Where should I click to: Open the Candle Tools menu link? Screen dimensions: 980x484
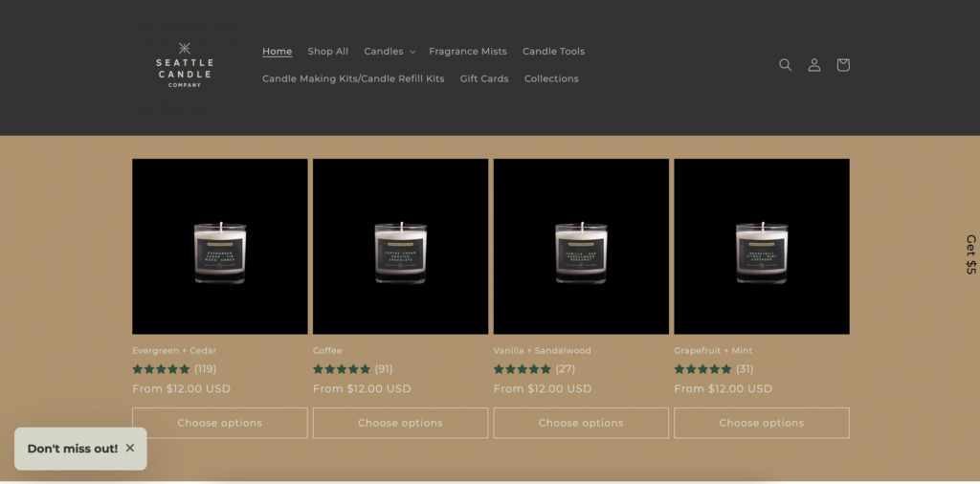coord(553,52)
